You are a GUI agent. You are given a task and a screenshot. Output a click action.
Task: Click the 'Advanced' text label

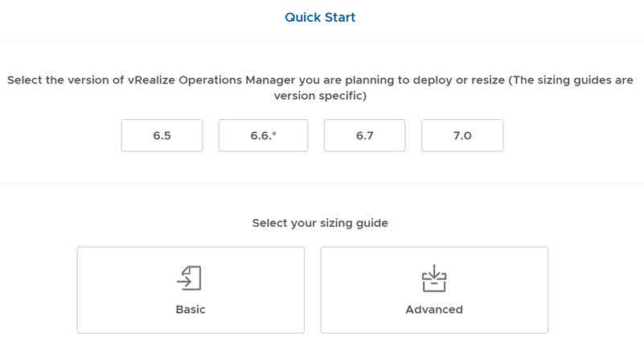point(434,310)
